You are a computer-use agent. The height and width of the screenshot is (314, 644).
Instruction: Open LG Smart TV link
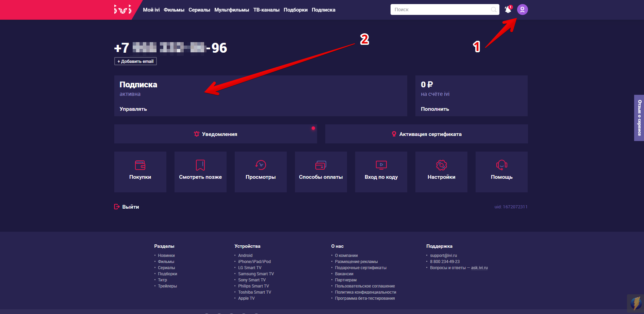pos(250,268)
